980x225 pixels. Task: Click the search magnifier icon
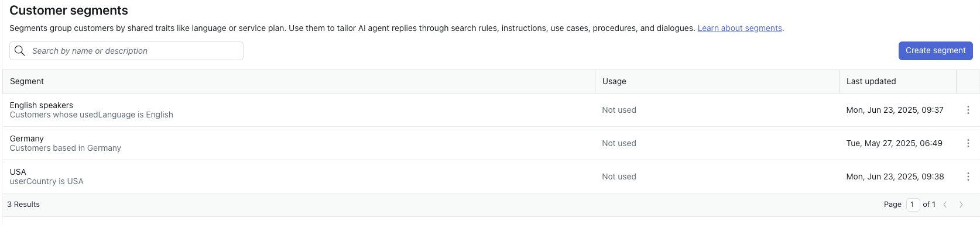20,51
